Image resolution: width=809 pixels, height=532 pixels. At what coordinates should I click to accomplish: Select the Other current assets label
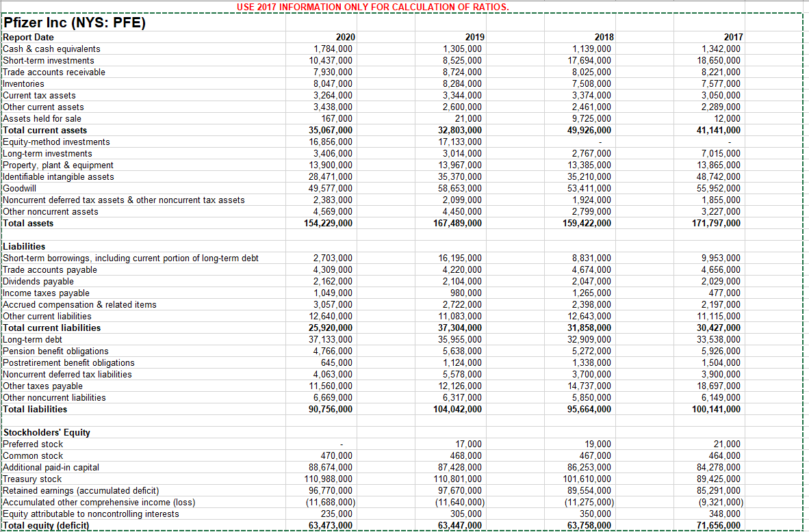click(x=43, y=107)
